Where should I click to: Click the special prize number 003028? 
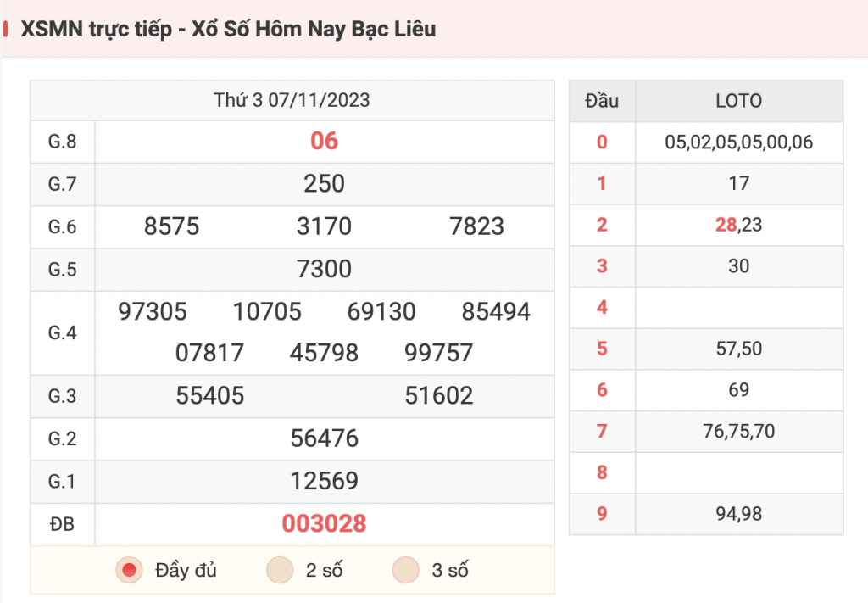[324, 524]
